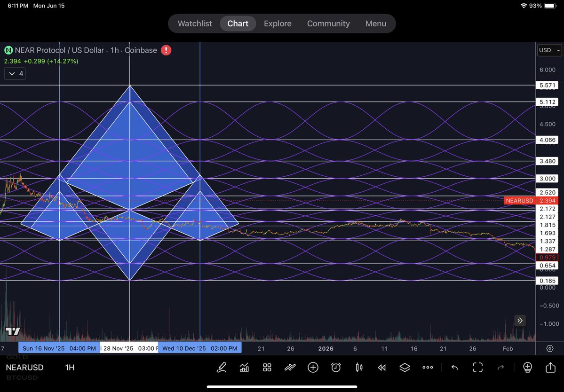The width and height of the screenshot is (564, 392).
Task: Select the 3.000 price level label
Action: [547, 179]
